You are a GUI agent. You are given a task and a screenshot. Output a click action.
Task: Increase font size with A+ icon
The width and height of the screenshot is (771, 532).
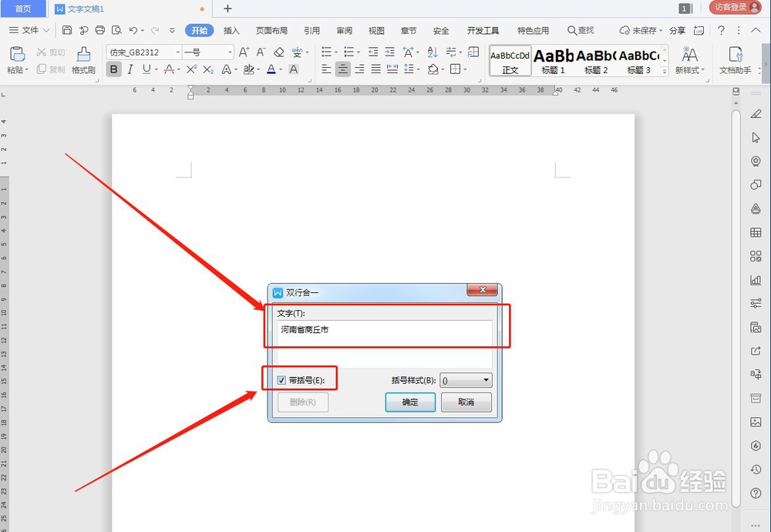tap(244, 52)
